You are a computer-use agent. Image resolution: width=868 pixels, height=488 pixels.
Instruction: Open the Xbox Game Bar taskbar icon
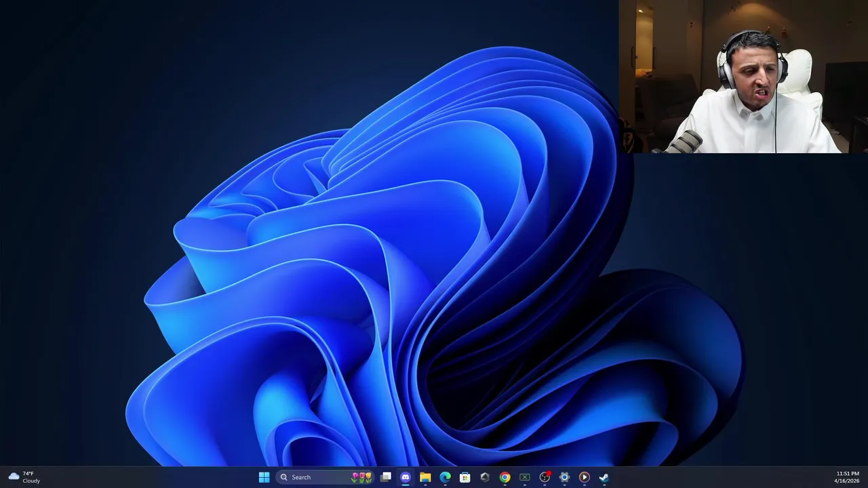tap(524, 477)
